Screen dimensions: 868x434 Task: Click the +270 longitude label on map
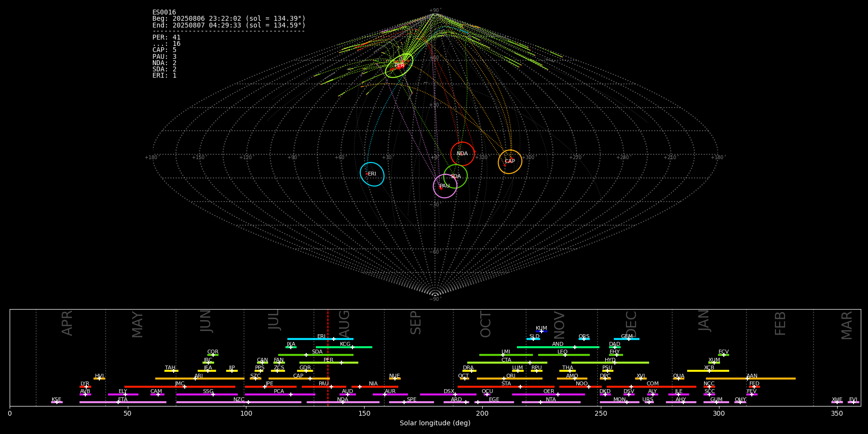tap(576, 158)
